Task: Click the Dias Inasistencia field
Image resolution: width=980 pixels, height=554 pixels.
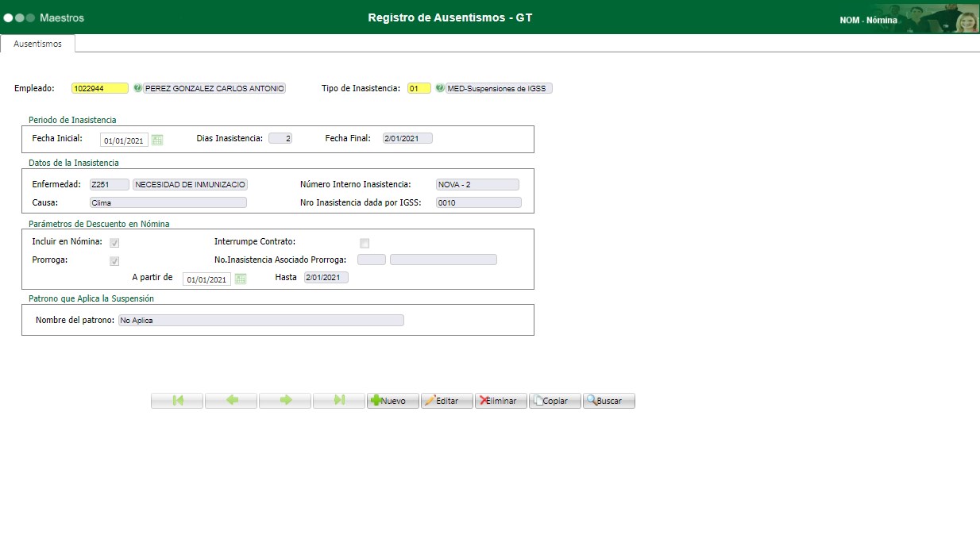Action: point(280,138)
